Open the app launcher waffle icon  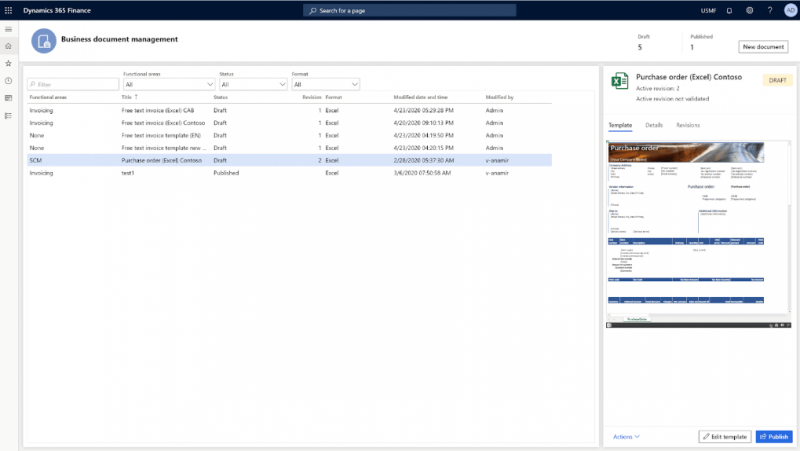click(x=8, y=10)
